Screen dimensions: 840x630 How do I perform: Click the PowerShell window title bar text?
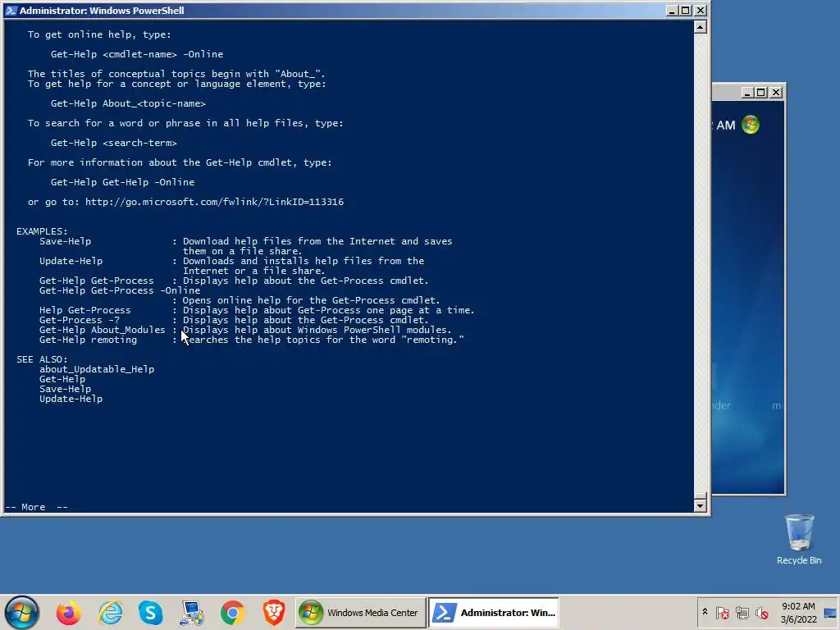(x=102, y=10)
